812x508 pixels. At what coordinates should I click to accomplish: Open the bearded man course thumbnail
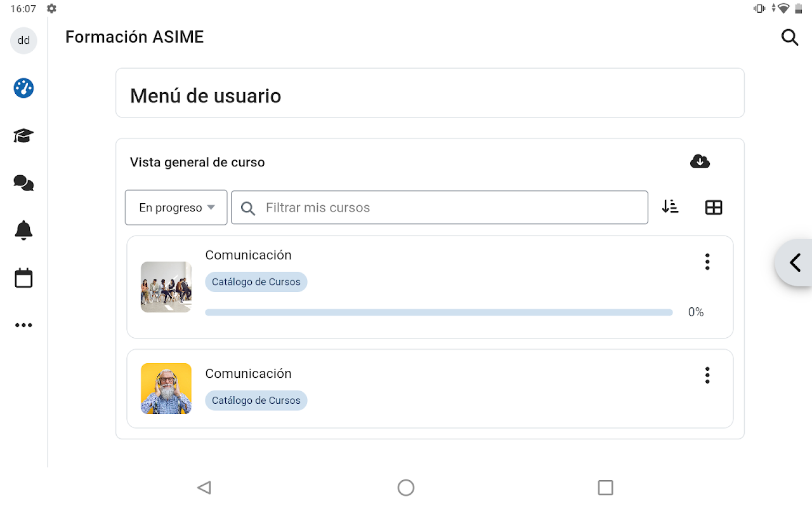click(166, 389)
